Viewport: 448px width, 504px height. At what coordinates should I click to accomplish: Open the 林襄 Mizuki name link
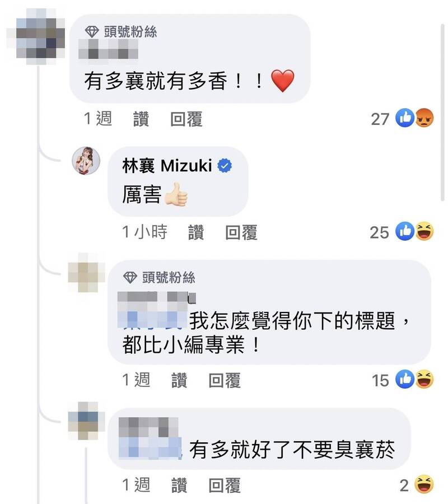point(167,166)
